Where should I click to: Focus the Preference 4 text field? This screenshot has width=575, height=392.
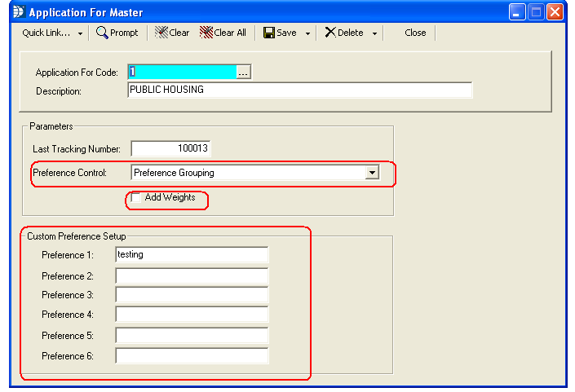coord(192,315)
